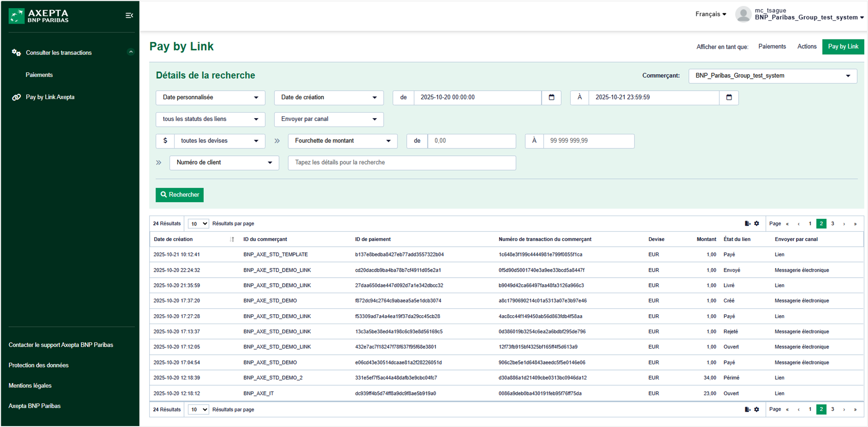Click the export icon above the table
The image size is (868, 427).
click(747, 223)
